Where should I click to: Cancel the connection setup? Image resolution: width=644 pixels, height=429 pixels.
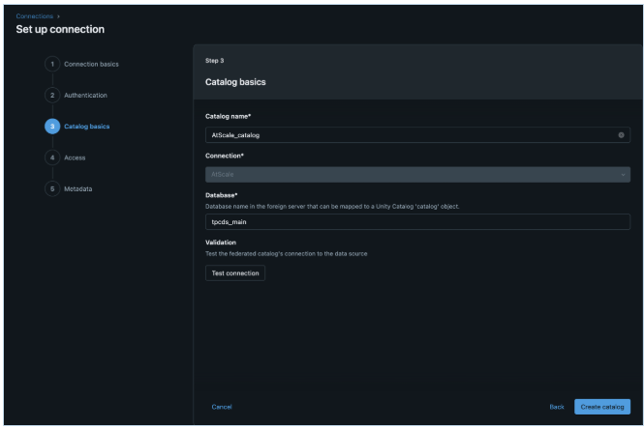(x=222, y=407)
